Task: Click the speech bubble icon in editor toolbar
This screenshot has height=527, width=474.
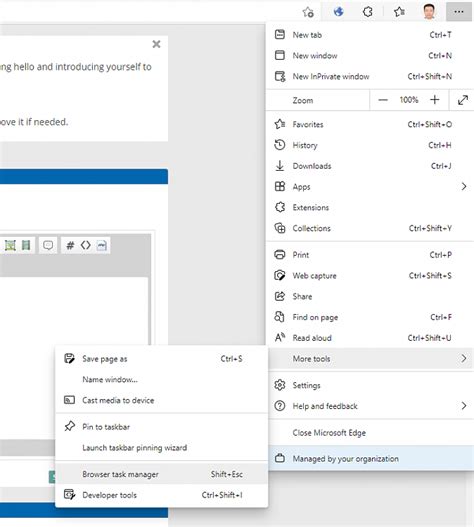Action: pos(48,245)
